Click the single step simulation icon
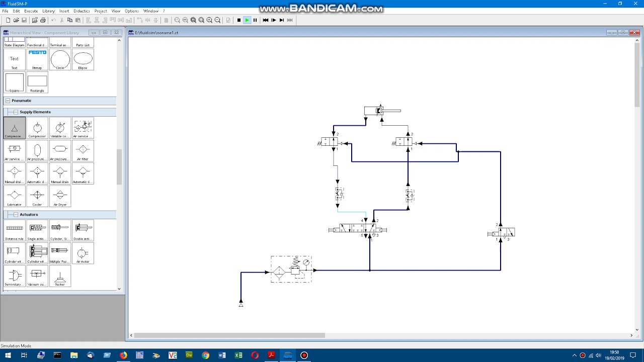Viewport: 644px width, 362px height. coord(274,20)
